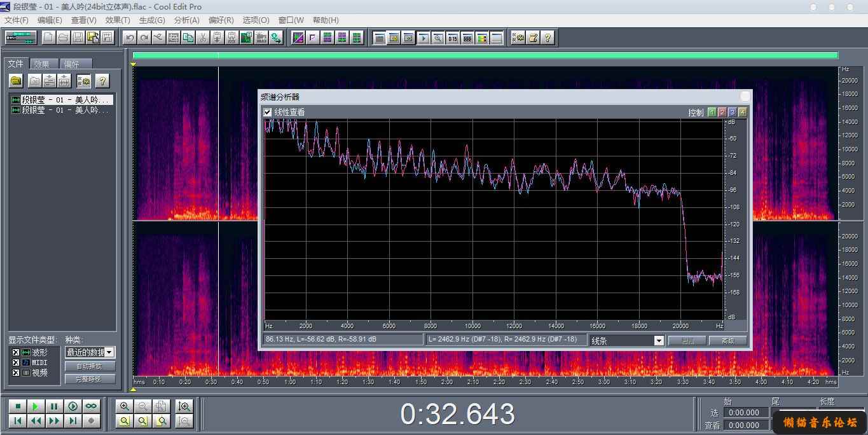Select hold control button 3 in analyzer
This screenshot has height=435, width=868.
coord(732,113)
